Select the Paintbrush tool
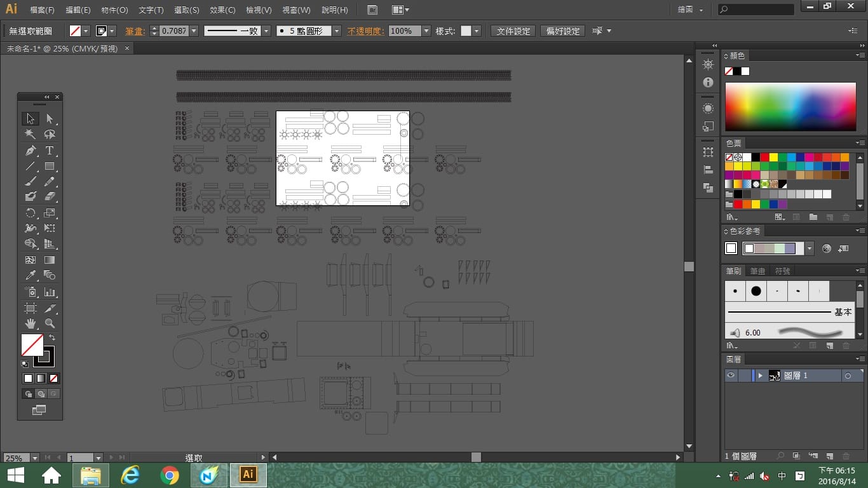Screen dimensions: 868x488 pyautogui.click(x=30, y=182)
